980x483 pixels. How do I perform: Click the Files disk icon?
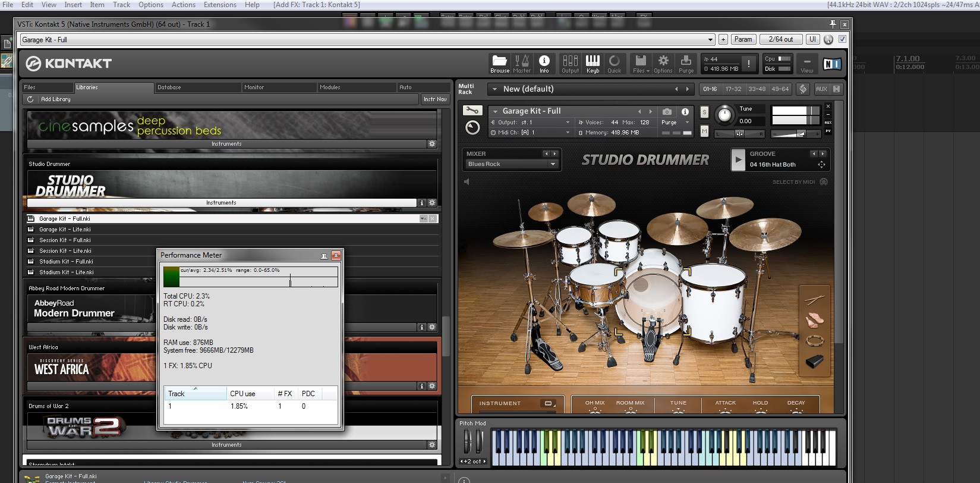coord(641,63)
